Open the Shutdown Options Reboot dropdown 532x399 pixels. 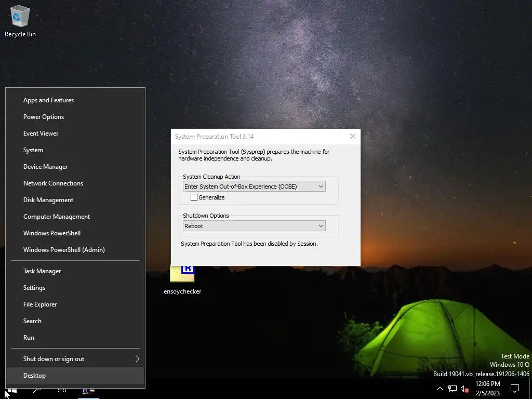[254, 226]
